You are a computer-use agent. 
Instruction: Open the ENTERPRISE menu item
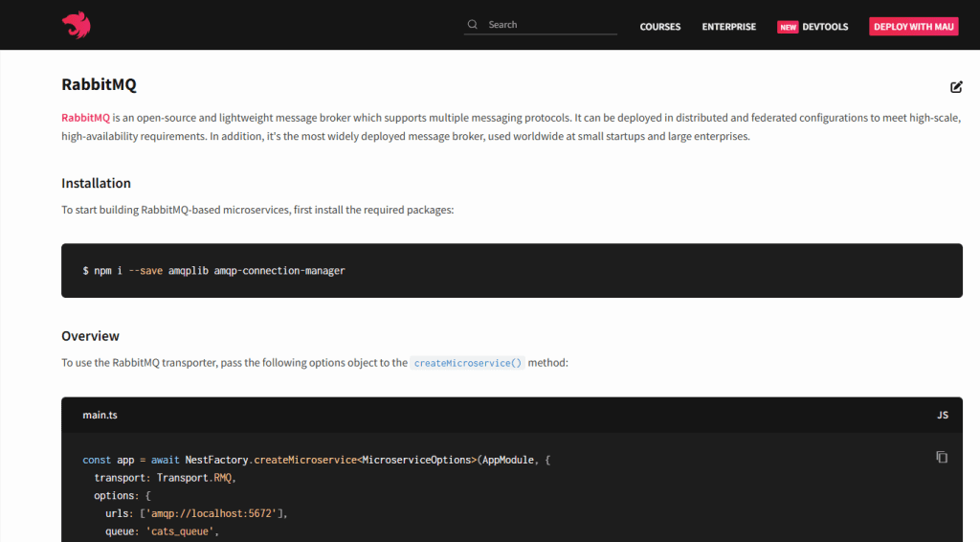pos(728,27)
